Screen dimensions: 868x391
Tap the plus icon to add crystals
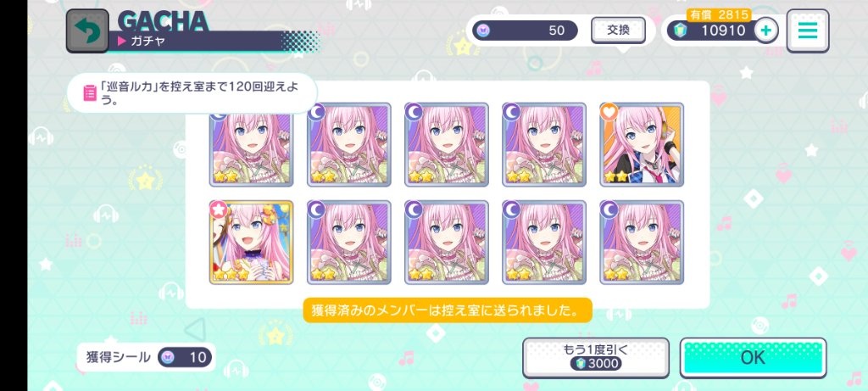766,31
